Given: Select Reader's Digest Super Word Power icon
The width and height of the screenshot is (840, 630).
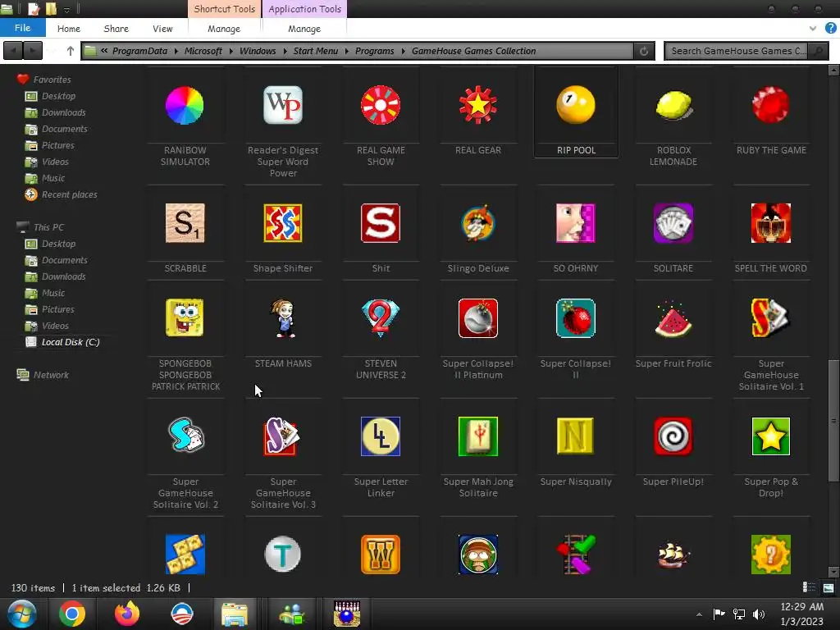Looking at the screenshot, I should pos(283,105).
